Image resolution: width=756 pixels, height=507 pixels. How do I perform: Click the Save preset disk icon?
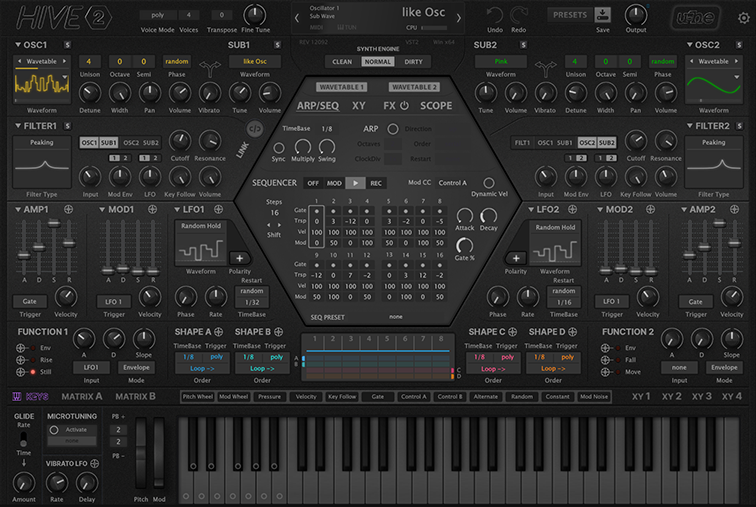pyautogui.click(x=603, y=15)
